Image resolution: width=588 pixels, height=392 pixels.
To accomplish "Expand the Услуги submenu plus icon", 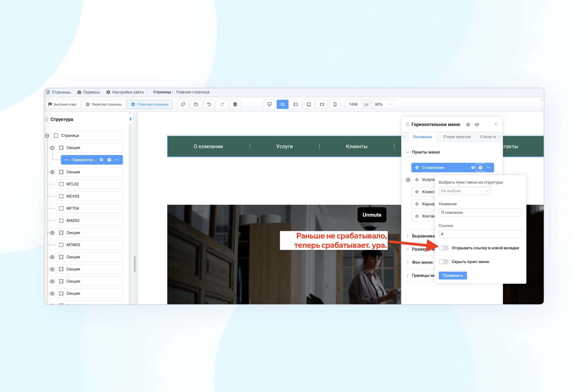I will pos(408,180).
